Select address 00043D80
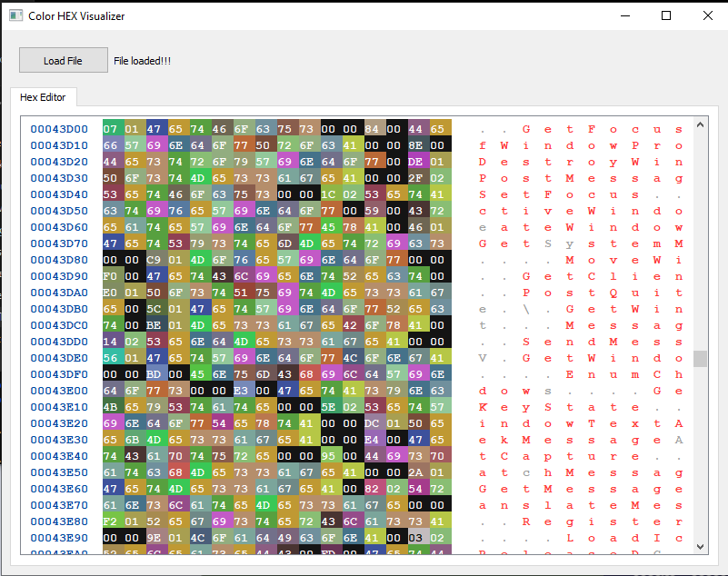Screen dimensions: 728x576 [x=59, y=260]
